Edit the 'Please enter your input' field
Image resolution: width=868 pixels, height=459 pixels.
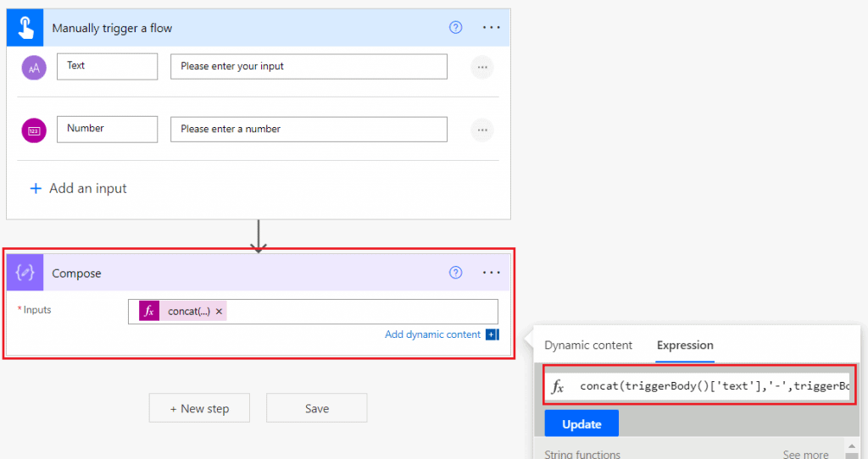coord(309,66)
